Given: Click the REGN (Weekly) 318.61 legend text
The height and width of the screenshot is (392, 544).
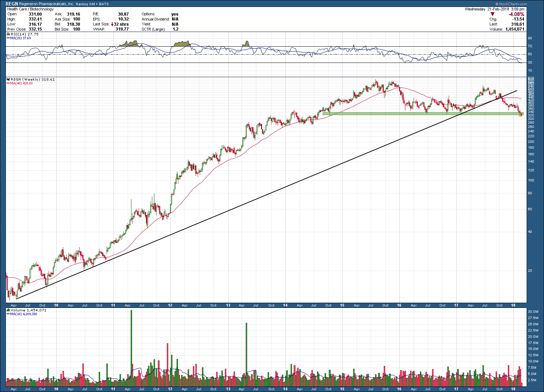Looking at the screenshot, I should point(33,79).
